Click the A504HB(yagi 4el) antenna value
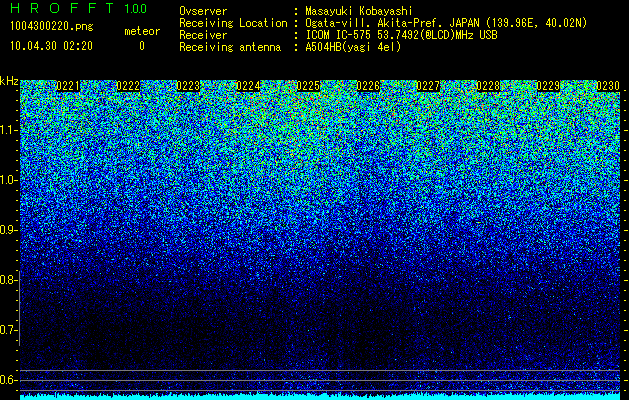This screenshot has height=400, width=629. (353, 47)
